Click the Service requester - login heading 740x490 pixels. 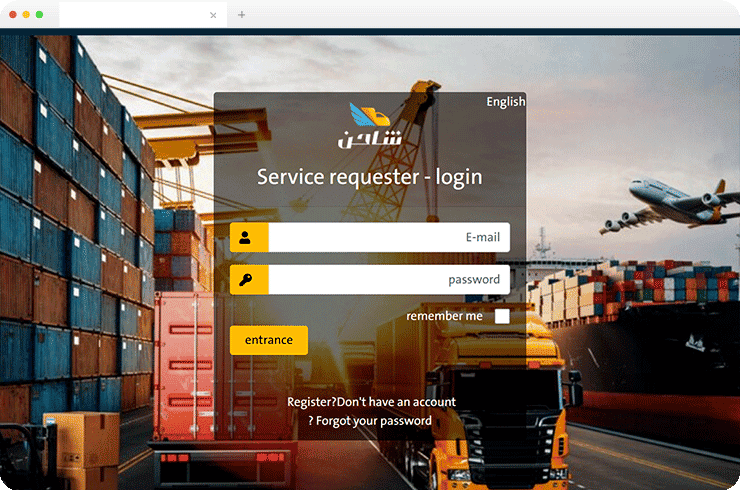pyautogui.click(x=369, y=177)
